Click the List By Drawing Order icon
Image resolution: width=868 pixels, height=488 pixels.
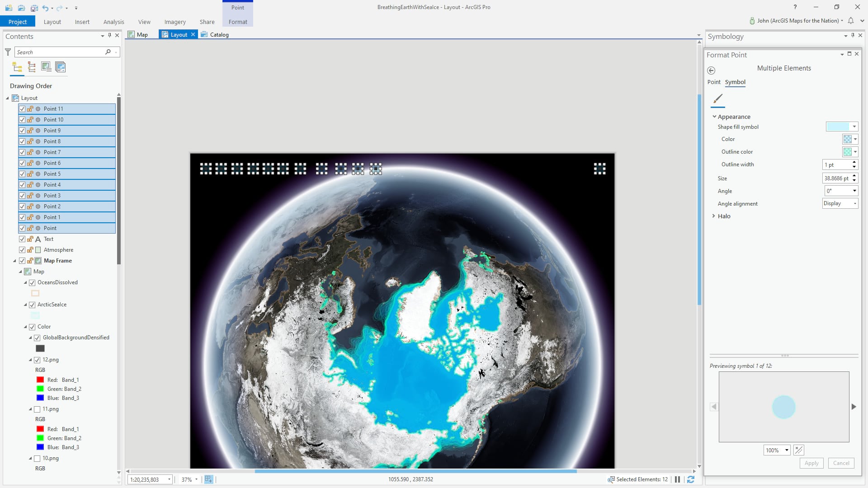[x=17, y=67]
